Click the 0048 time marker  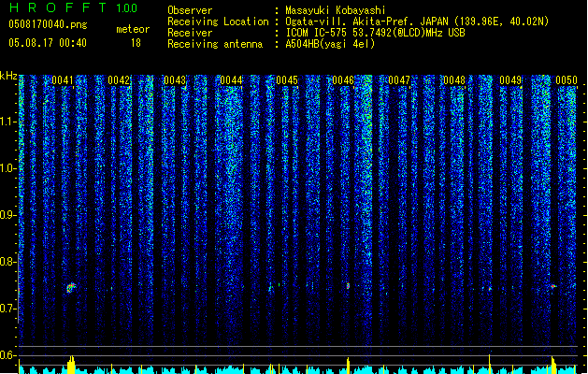click(454, 80)
